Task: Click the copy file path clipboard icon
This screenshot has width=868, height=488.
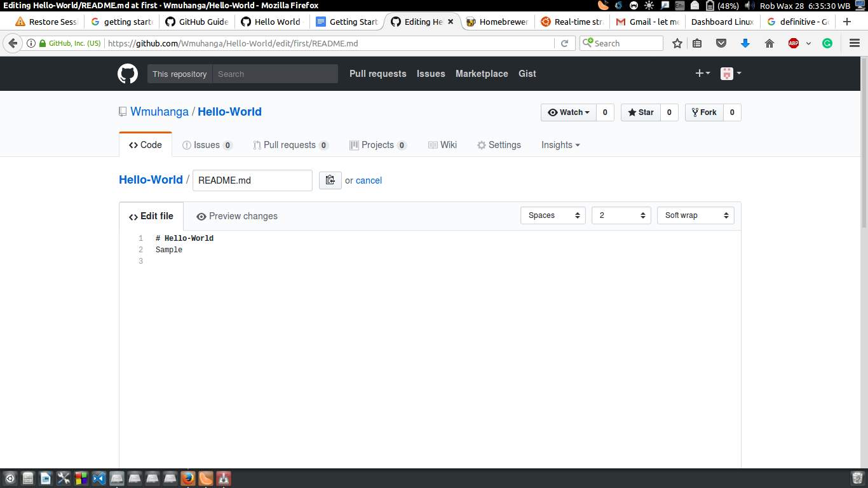Action: tap(330, 180)
